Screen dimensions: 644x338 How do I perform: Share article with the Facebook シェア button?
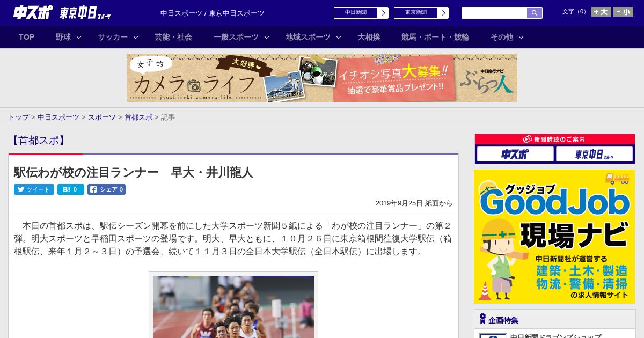[106, 189]
